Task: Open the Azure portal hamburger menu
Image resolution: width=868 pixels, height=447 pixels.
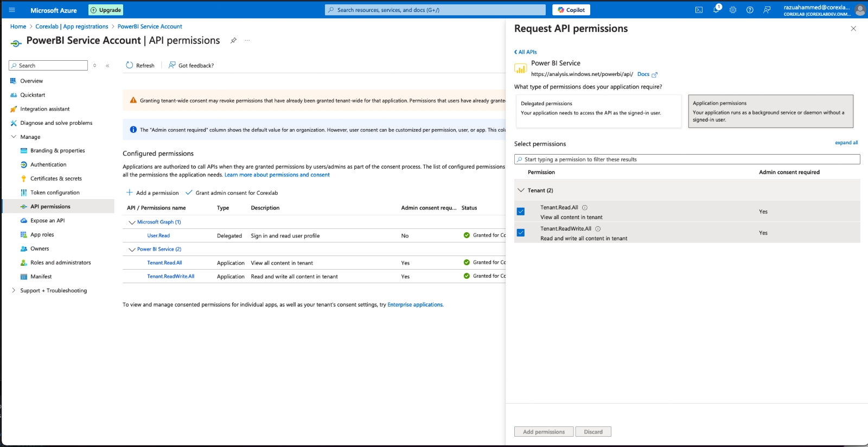Action: 12,10
